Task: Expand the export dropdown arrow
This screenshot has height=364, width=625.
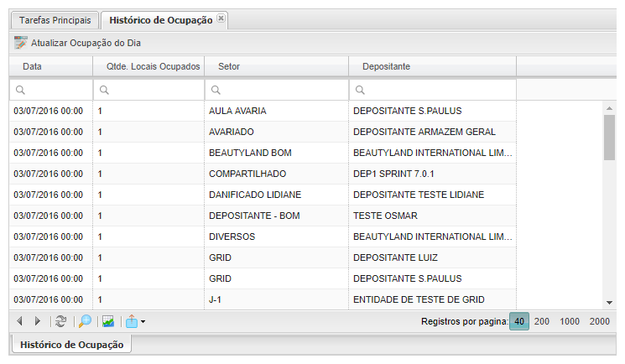Action: click(x=143, y=322)
